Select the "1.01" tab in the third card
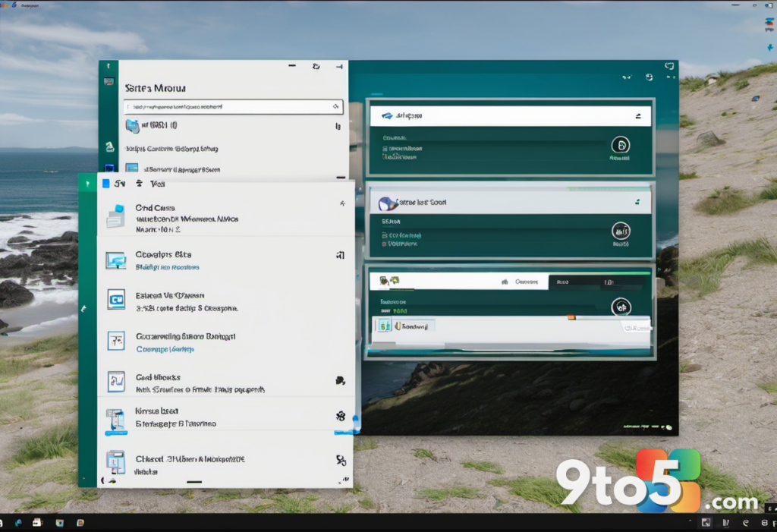 click(609, 282)
